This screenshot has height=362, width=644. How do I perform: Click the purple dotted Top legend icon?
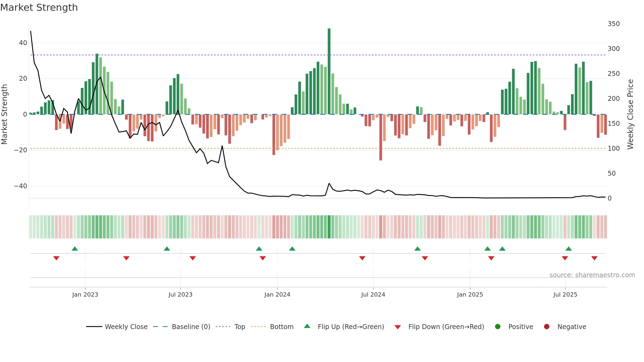pos(223,327)
